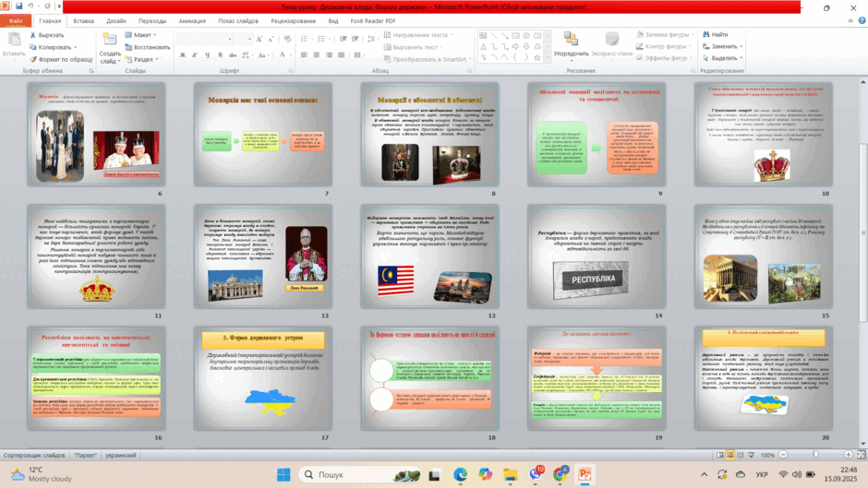Select the straight line shape in the gallery
Screen dimensions: 868x488
494,35
